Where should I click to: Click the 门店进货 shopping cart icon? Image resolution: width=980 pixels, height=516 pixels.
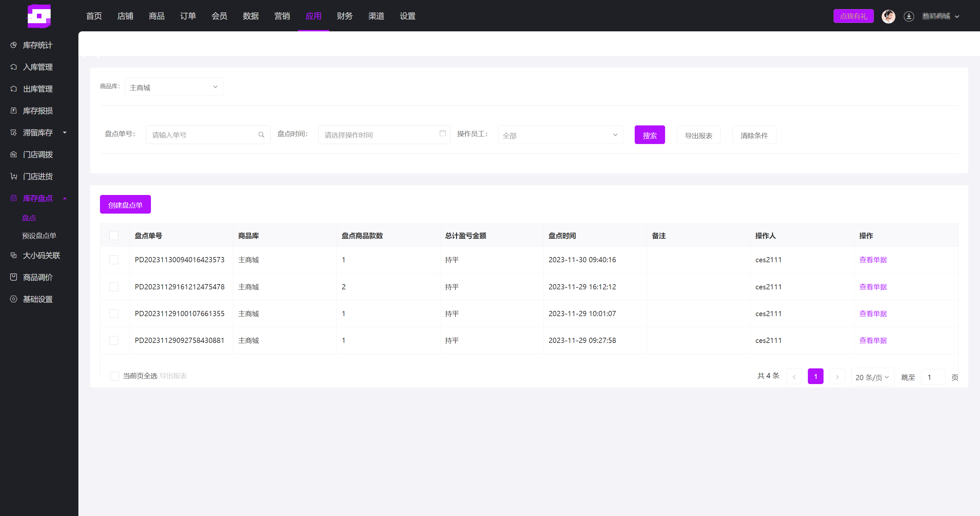14,176
